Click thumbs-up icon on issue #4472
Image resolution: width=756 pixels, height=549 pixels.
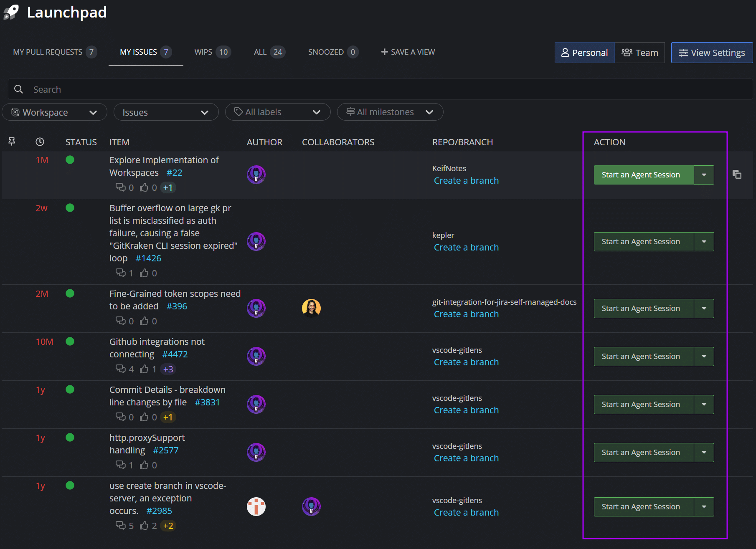tap(144, 369)
